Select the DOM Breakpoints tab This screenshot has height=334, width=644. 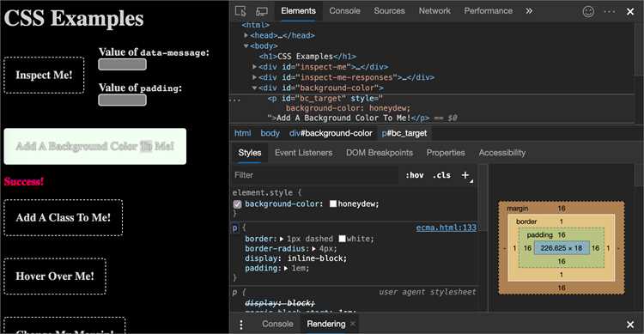point(379,153)
